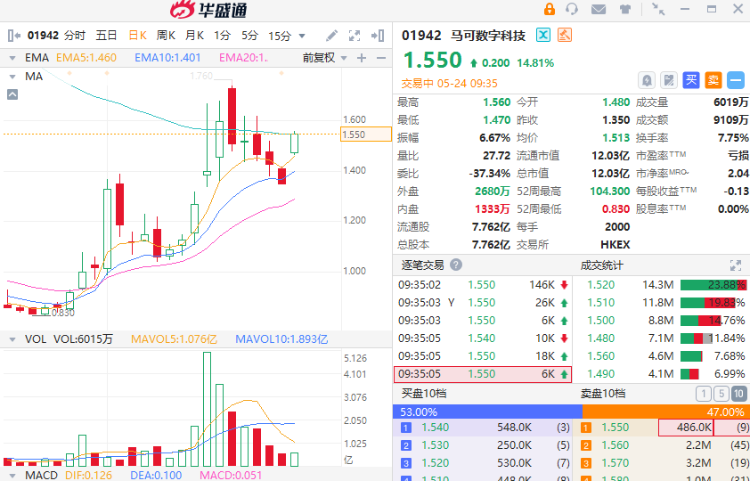Image resolution: width=750 pixels, height=481 pixels.
Task: Click the latest green candlestick on the chart
Action: coord(294,143)
